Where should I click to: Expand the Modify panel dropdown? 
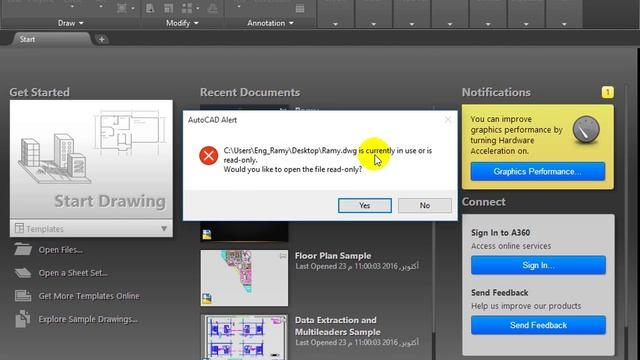182,23
